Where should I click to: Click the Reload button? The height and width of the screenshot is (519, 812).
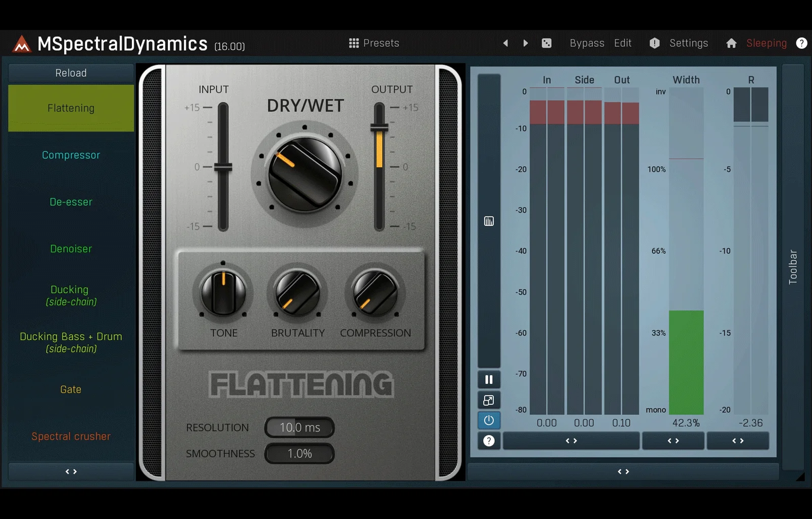71,73
